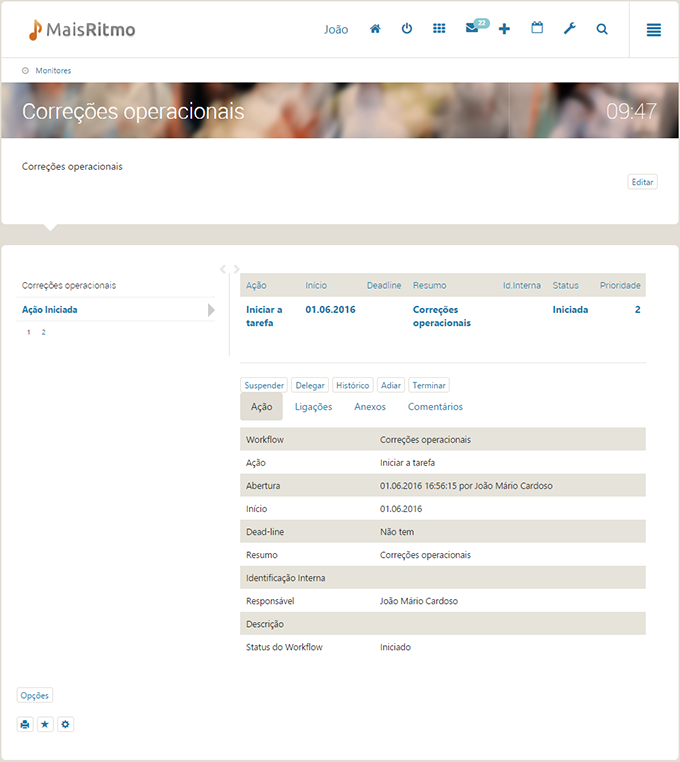Image resolution: width=680 pixels, height=762 pixels.
Task: Click the power/logout icon
Action: (x=407, y=29)
